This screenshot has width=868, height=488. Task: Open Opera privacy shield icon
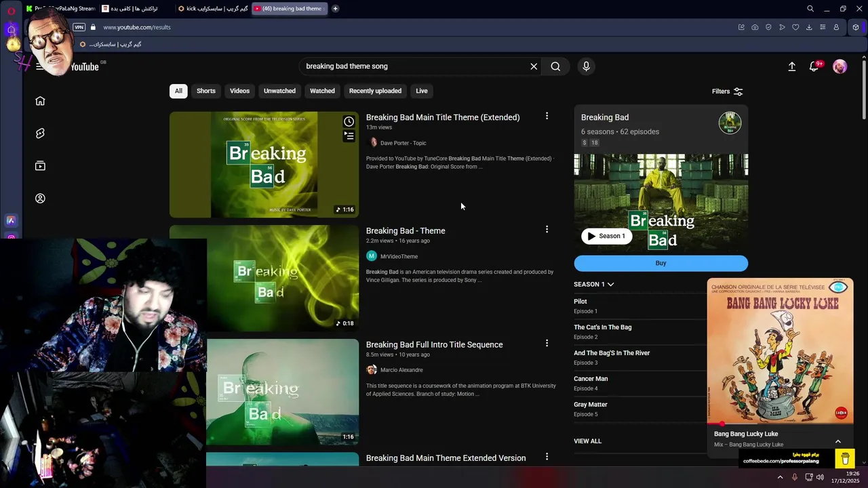point(768,27)
